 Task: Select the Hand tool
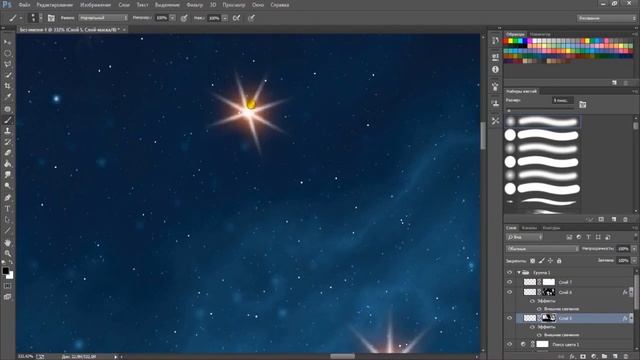(7, 243)
